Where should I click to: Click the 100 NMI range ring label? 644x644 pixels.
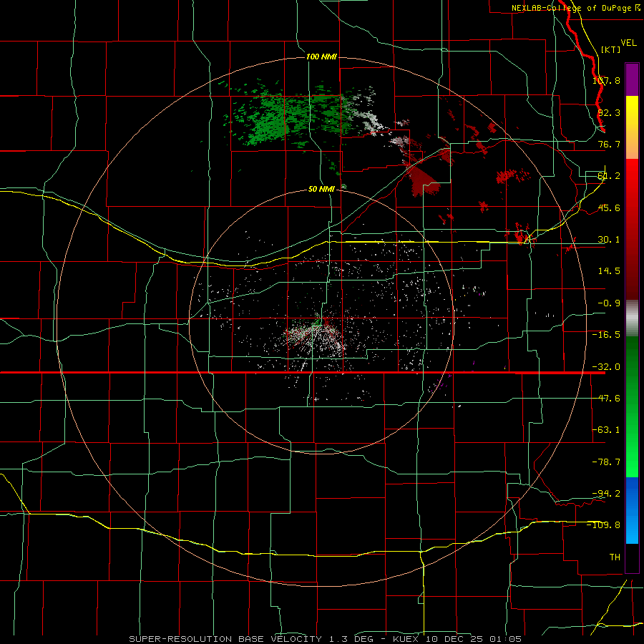[321, 57]
